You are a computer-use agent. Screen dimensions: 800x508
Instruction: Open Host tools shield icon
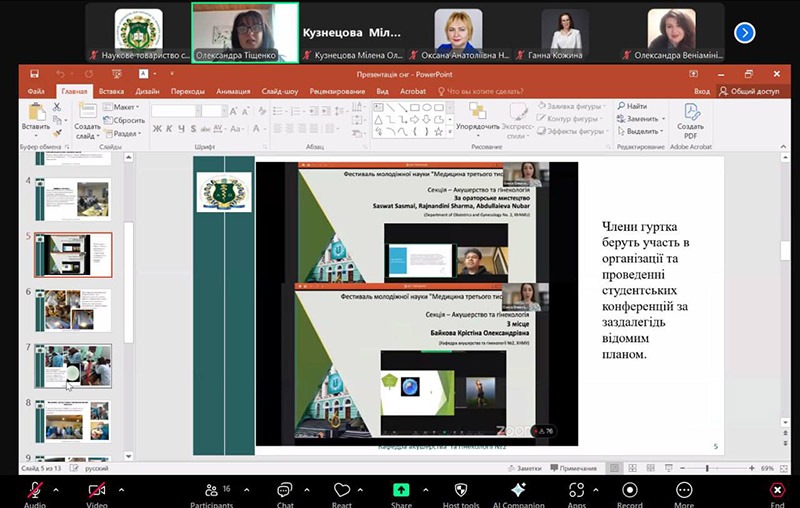click(x=460, y=490)
